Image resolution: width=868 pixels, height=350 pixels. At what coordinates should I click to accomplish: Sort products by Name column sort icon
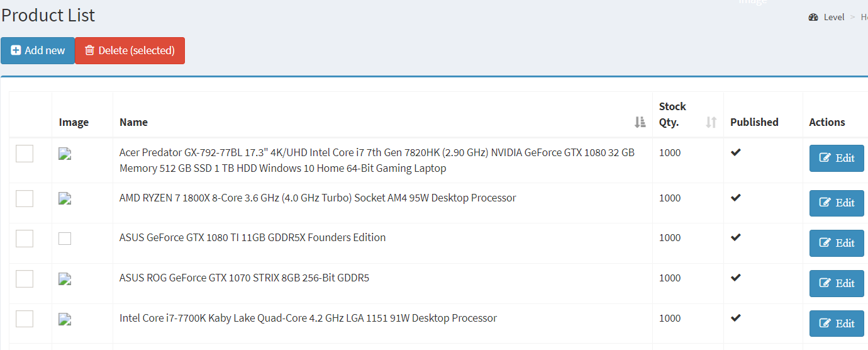pyautogui.click(x=640, y=122)
